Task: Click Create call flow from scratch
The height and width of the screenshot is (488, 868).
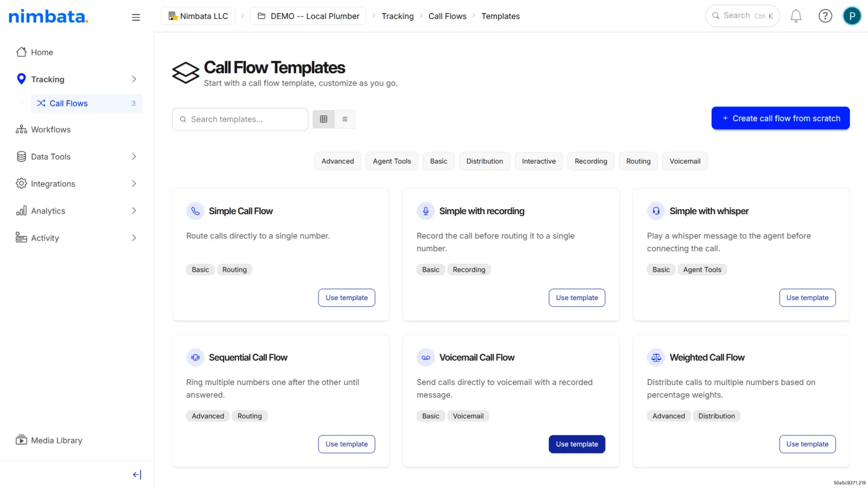Action: (x=781, y=118)
